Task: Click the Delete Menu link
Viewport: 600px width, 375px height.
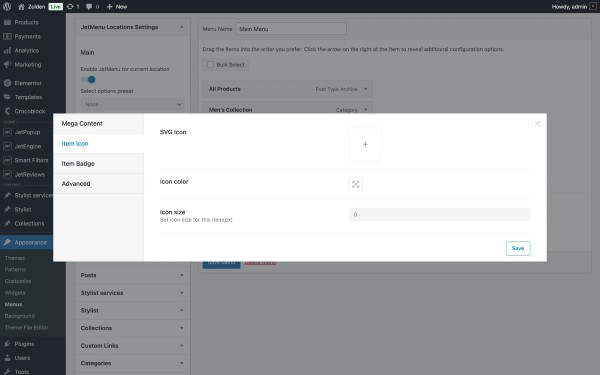Action: point(260,263)
